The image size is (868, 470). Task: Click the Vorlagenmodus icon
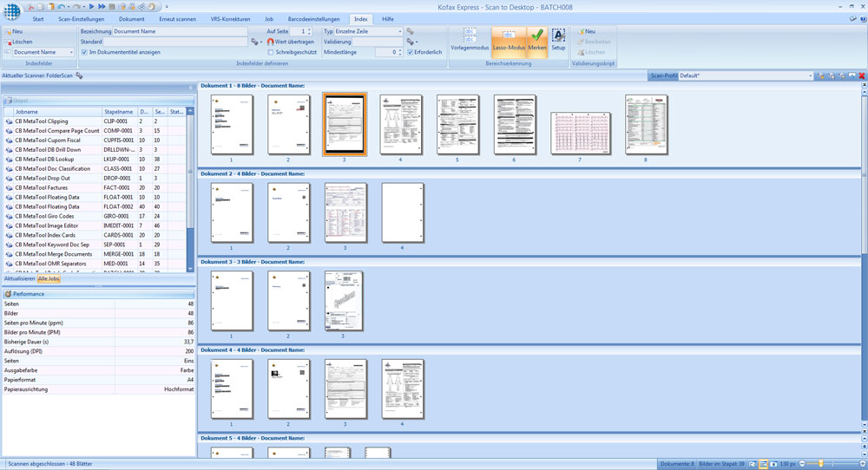pos(470,37)
